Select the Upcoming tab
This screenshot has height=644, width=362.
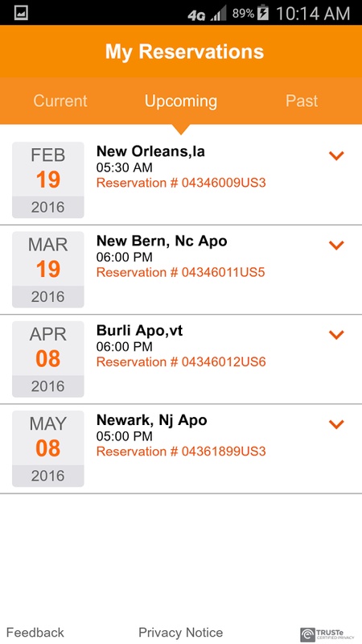180,101
